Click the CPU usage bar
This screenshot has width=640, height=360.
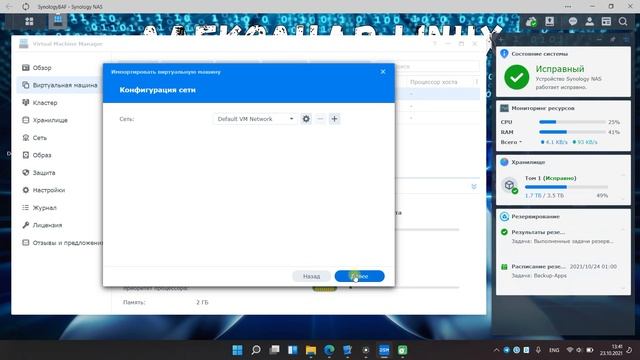572,122
